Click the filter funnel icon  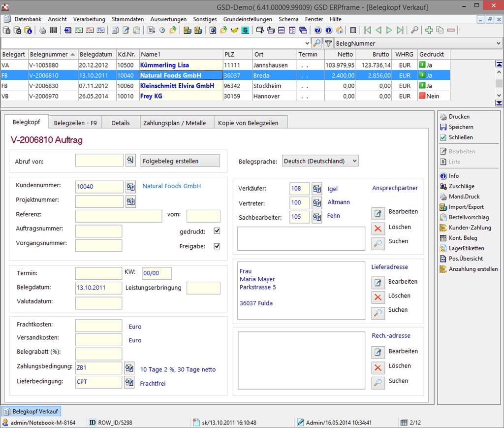point(328,43)
